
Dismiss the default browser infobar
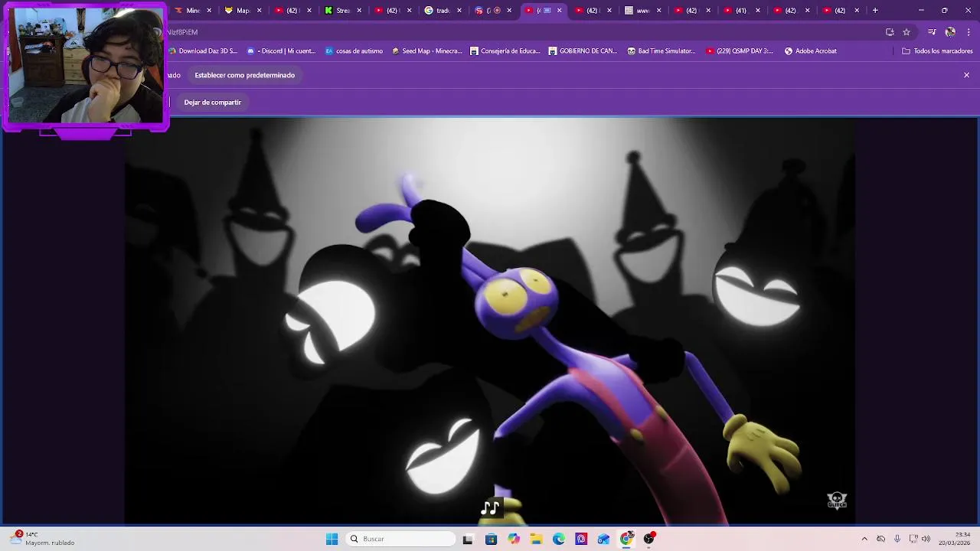click(966, 75)
